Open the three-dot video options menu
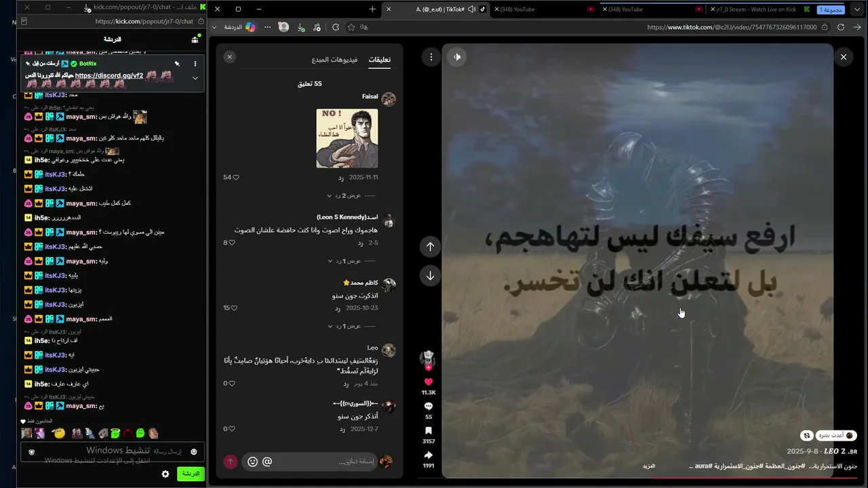This screenshot has width=868, height=488. [431, 58]
